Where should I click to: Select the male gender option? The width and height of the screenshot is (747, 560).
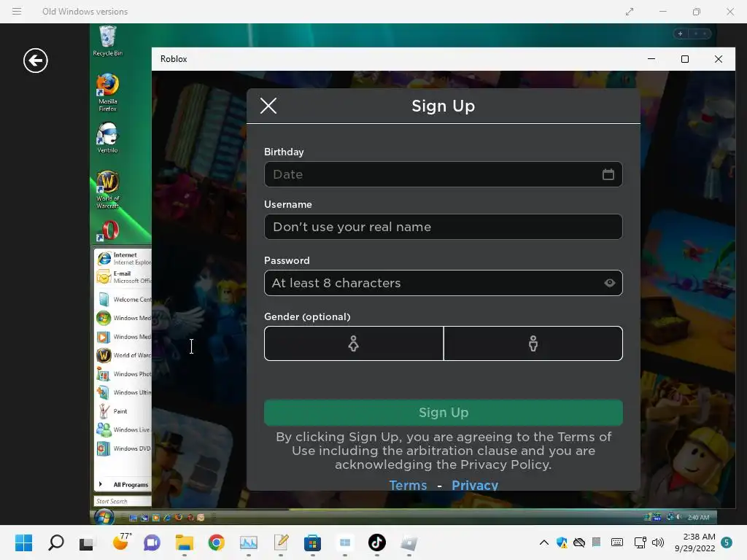(533, 343)
